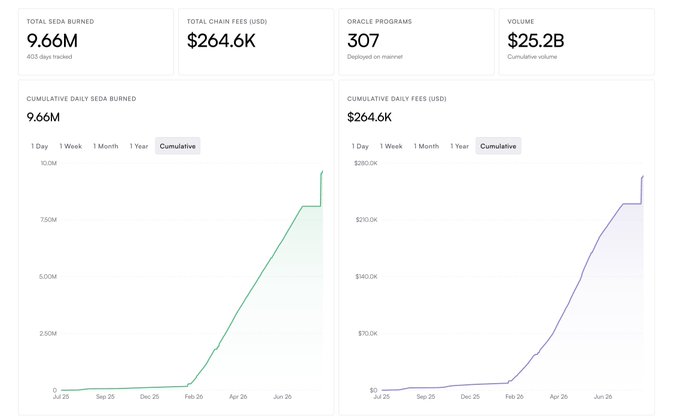Viewport: 680px width, 419px height.
Task: Click the 'Cumulative volume' caption
Action: pos(532,57)
